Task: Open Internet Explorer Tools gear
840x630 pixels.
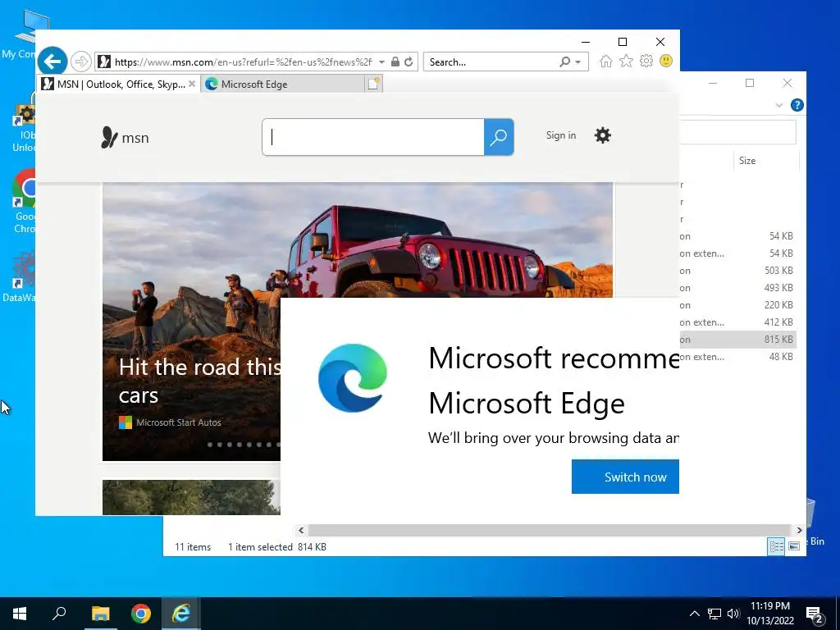Action: 646,61
